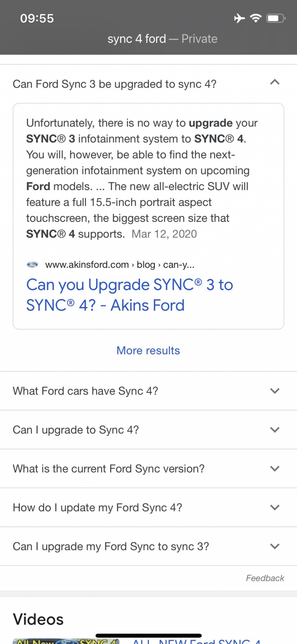The width and height of the screenshot is (297, 644).
Task: Tap the 'What Ford cars have Sync 4?' question text
Action: click(x=85, y=391)
